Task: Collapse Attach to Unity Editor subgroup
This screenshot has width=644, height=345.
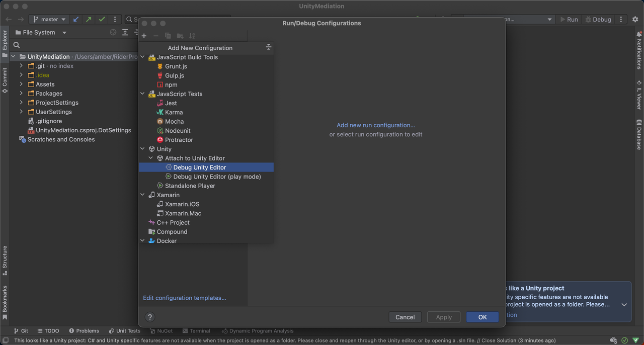Action: 151,158
